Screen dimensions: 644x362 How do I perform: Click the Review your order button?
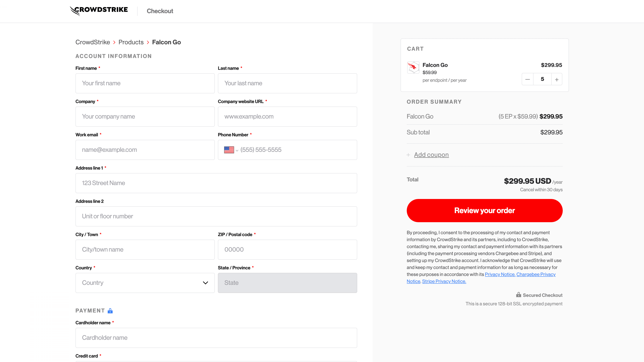[485, 210]
